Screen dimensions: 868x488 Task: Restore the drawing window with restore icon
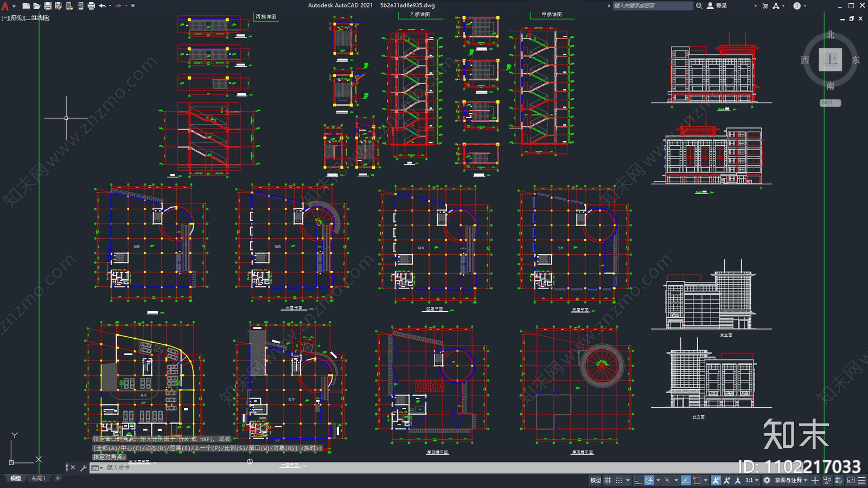(x=852, y=18)
